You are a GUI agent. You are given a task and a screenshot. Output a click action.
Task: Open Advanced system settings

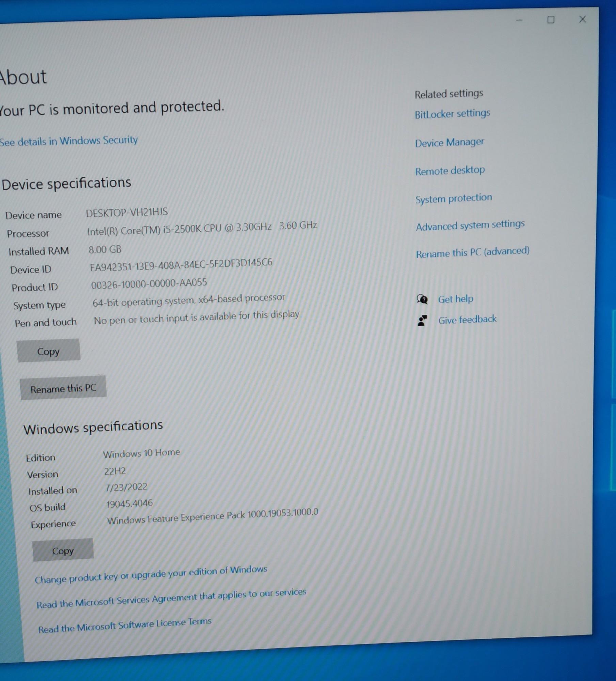pos(470,225)
